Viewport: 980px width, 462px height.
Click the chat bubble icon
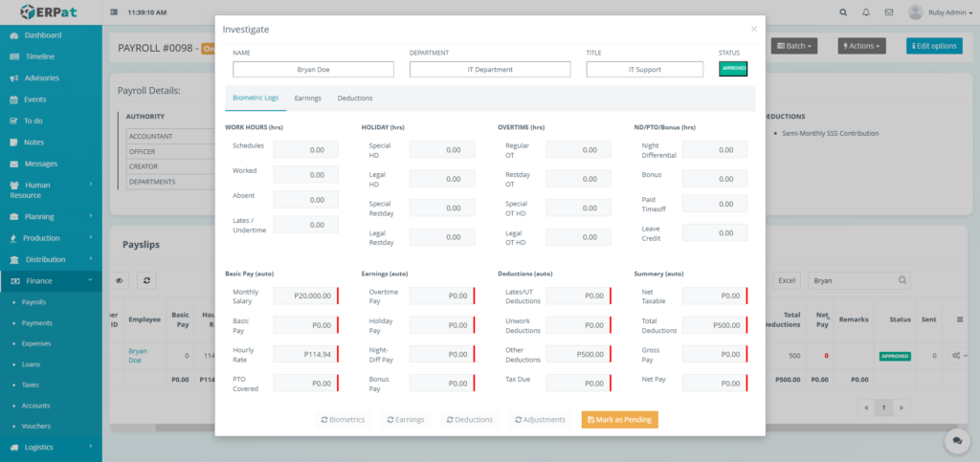pyautogui.click(x=955, y=440)
